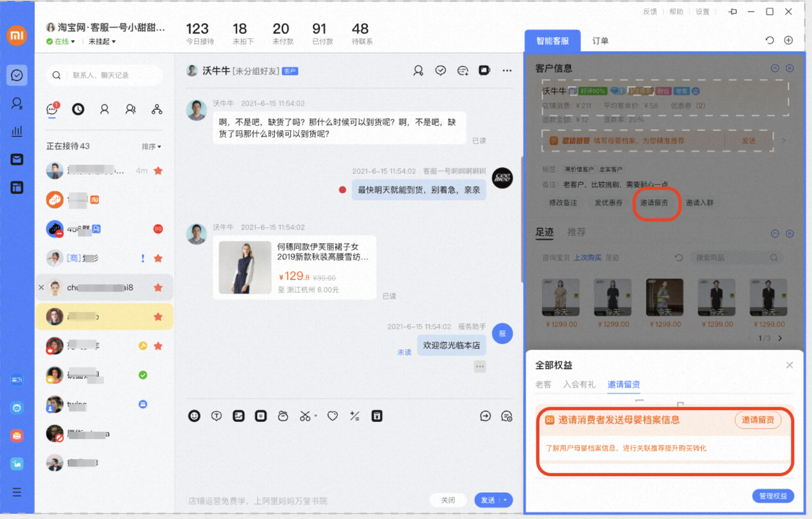Go to next page of footprint products

point(780,338)
